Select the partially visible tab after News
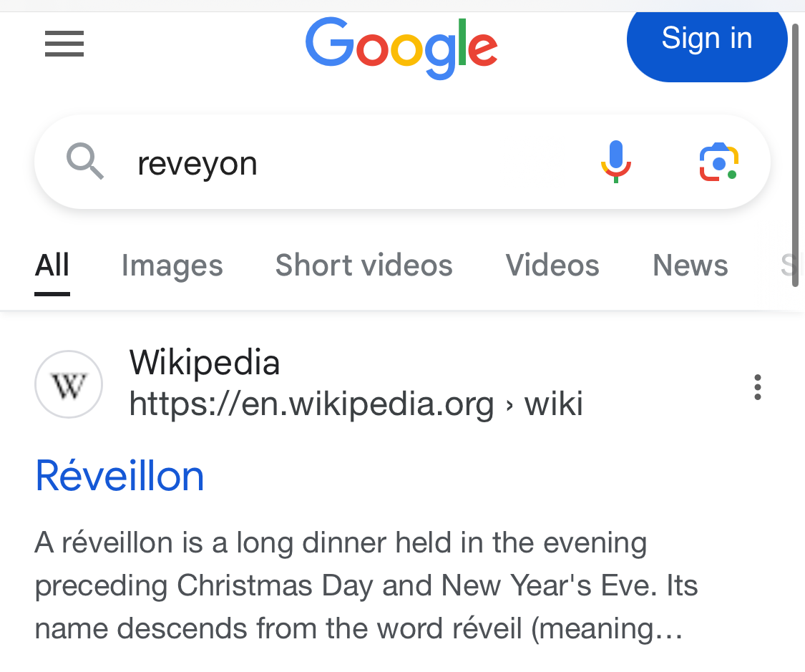The height and width of the screenshot is (672, 805). point(788,266)
